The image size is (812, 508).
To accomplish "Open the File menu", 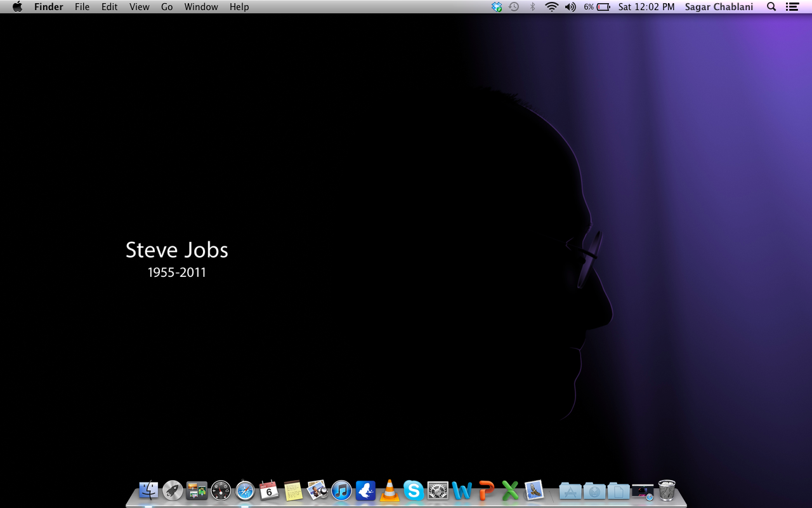I will 82,7.
